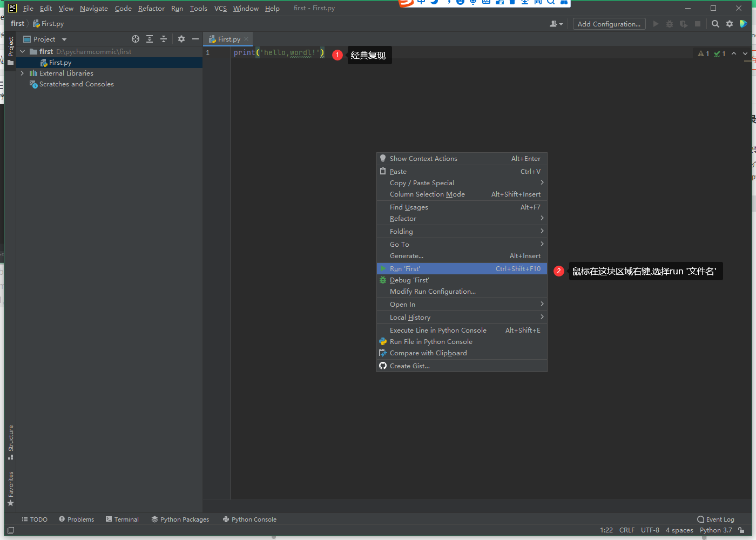Image resolution: width=756 pixels, height=540 pixels.
Task: Expand the Local History submenu
Action: click(x=462, y=318)
